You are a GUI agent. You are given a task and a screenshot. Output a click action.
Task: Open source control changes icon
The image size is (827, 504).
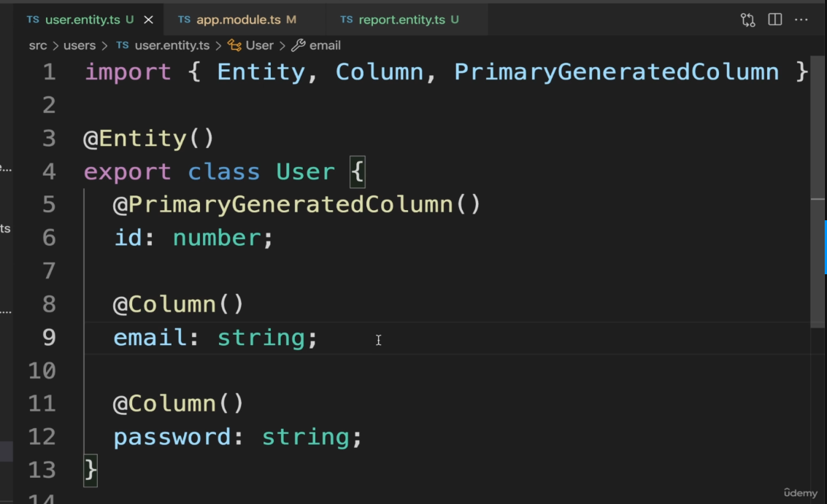[747, 20]
